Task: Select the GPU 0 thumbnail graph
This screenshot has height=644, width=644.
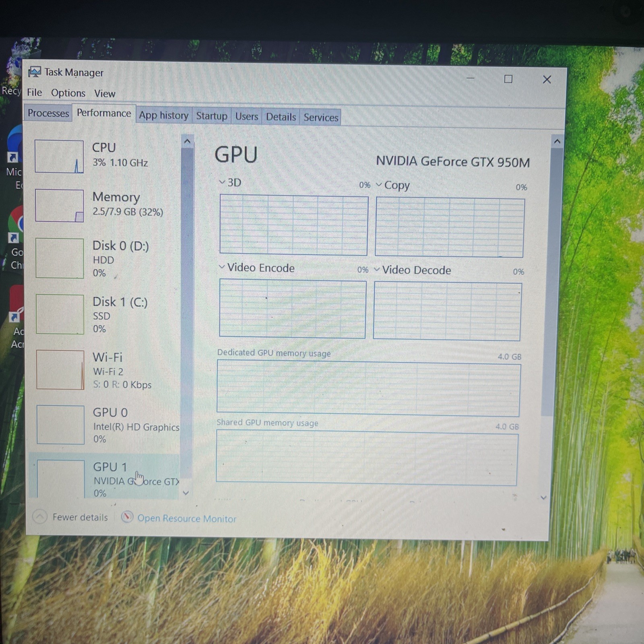Action: tap(60, 425)
